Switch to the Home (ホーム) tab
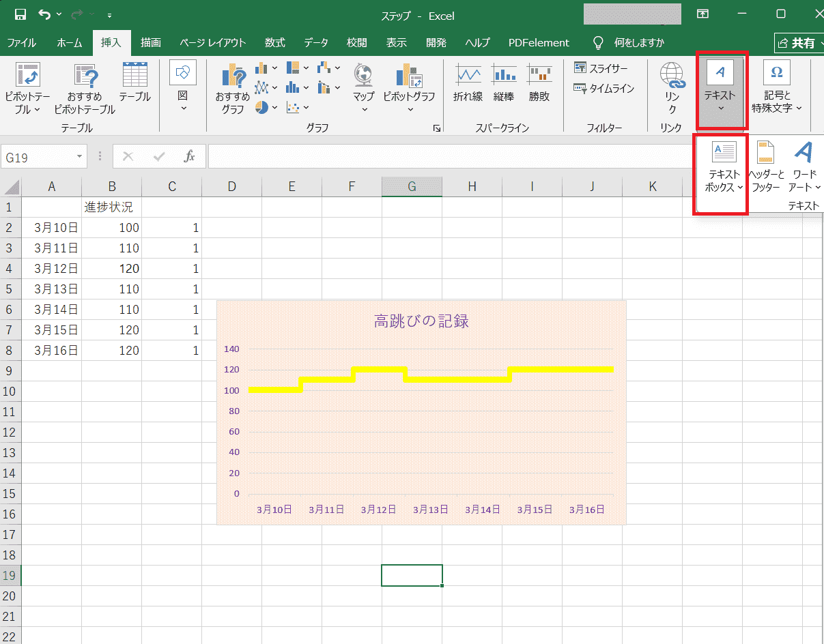824x644 pixels. coord(70,42)
